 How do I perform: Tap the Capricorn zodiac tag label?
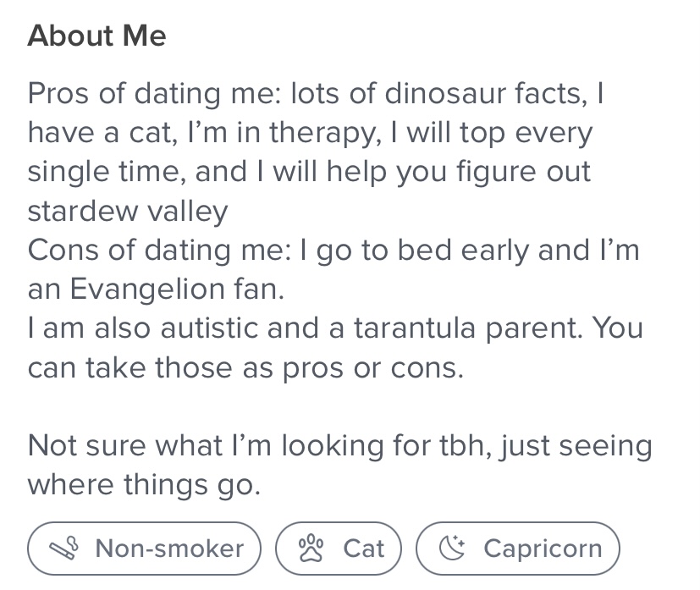coord(543,548)
